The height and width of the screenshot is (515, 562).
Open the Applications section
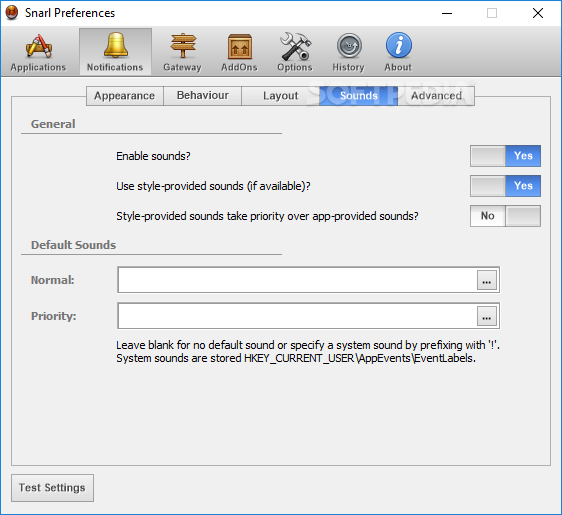point(38,52)
